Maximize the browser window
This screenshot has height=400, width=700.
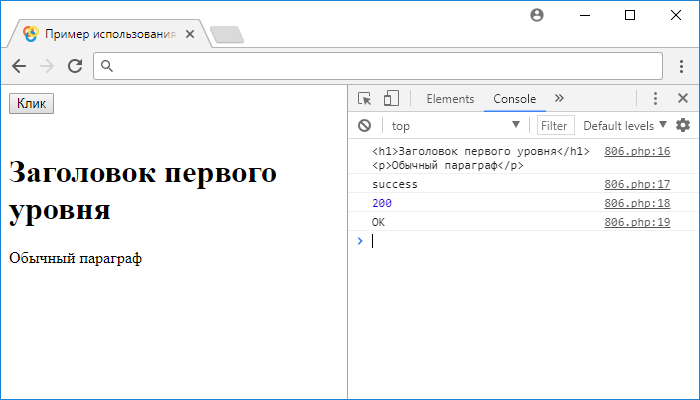point(630,15)
